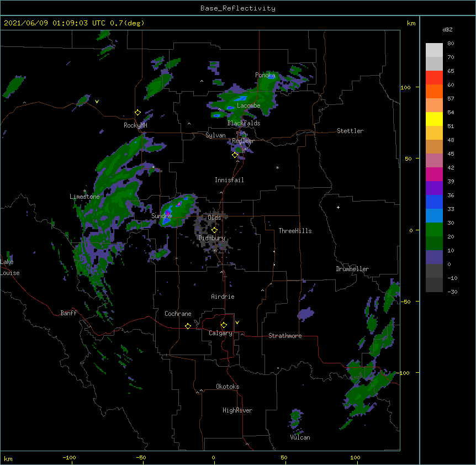Select the Stettler label
Screen dimensions: 476x465
[x=350, y=131]
